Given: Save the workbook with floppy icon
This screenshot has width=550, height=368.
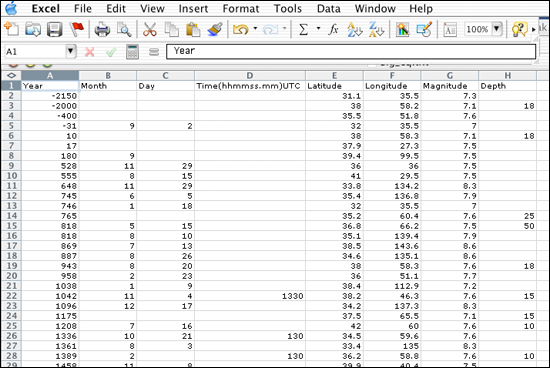Looking at the screenshot, I should click(x=55, y=29).
